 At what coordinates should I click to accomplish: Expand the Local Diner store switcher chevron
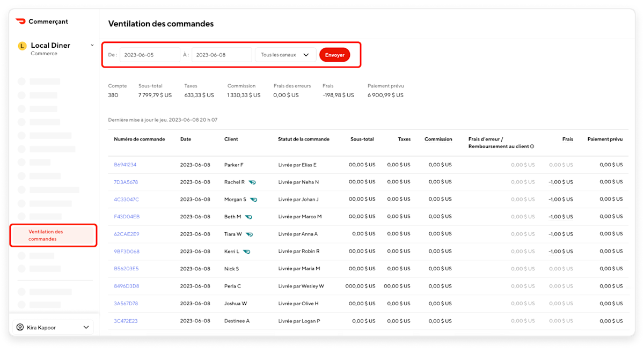[x=92, y=46]
